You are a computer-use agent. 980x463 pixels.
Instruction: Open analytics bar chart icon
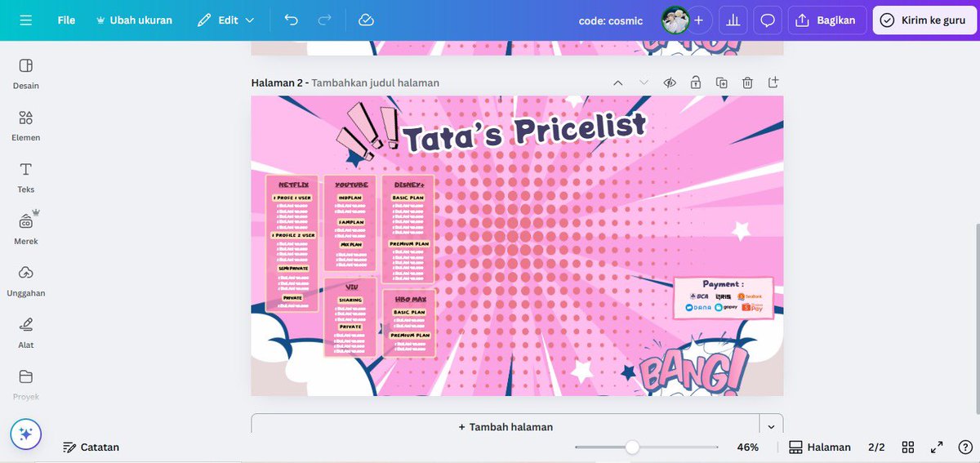click(733, 20)
